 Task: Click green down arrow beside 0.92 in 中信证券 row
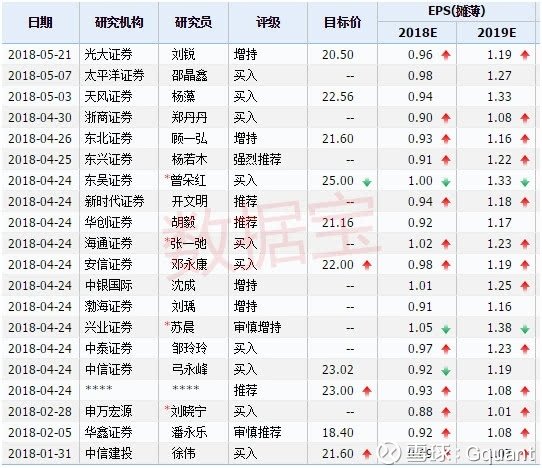(x=446, y=371)
